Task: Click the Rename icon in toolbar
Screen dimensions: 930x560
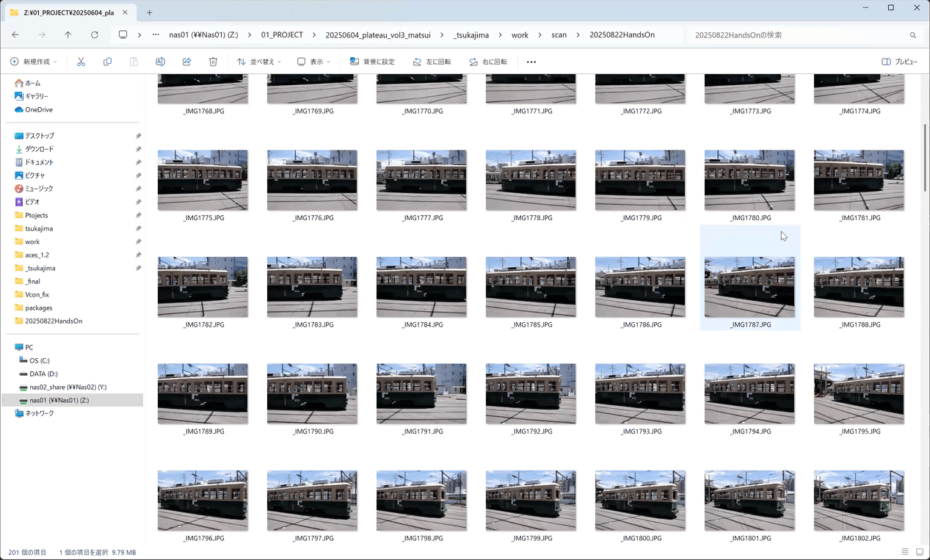Action: pyautogui.click(x=160, y=62)
